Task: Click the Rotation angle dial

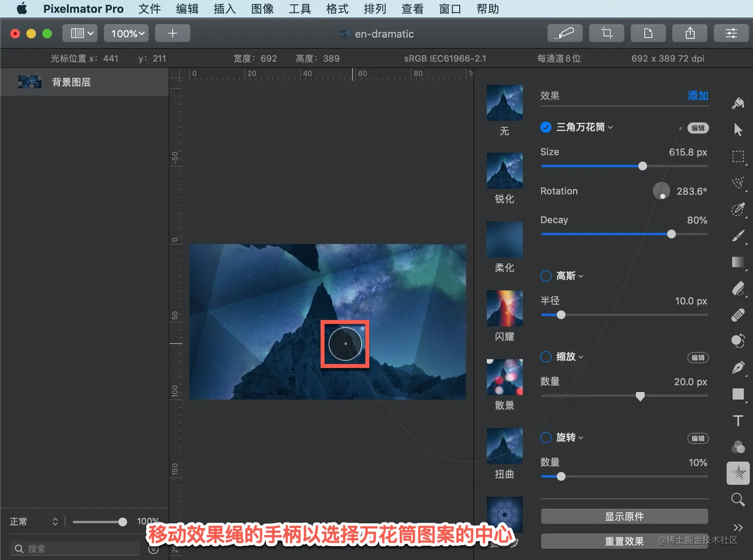Action: click(x=661, y=191)
